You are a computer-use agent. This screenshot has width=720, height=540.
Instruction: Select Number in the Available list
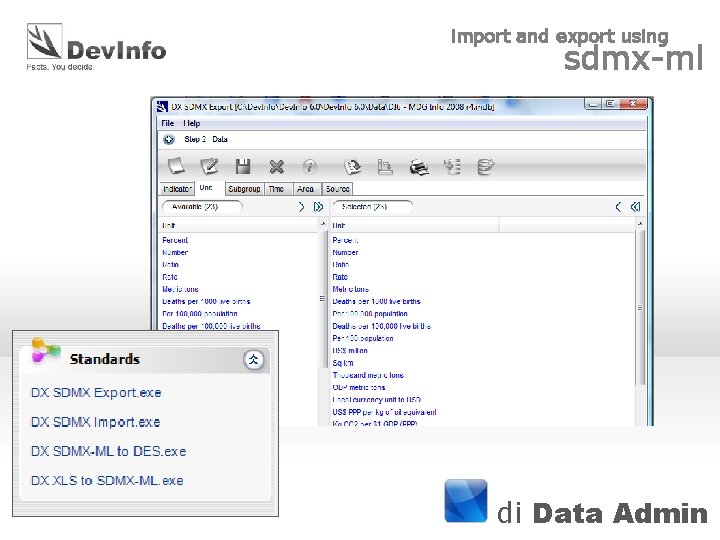[175, 253]
